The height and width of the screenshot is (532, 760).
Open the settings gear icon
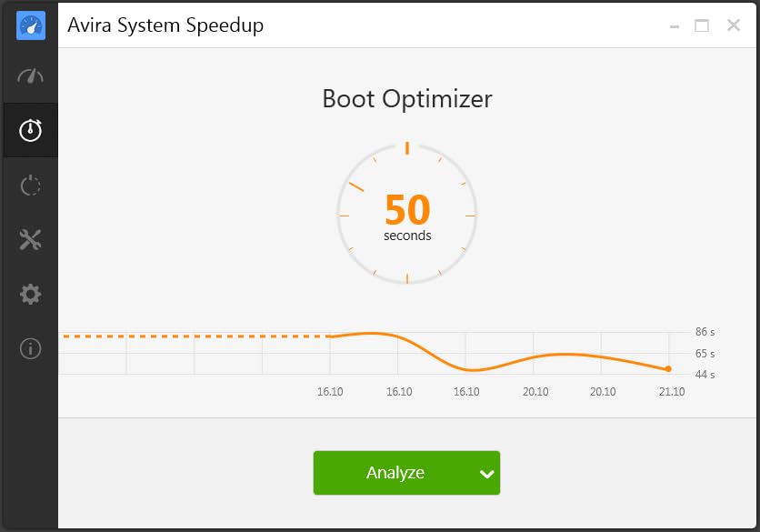pos(30,294)
